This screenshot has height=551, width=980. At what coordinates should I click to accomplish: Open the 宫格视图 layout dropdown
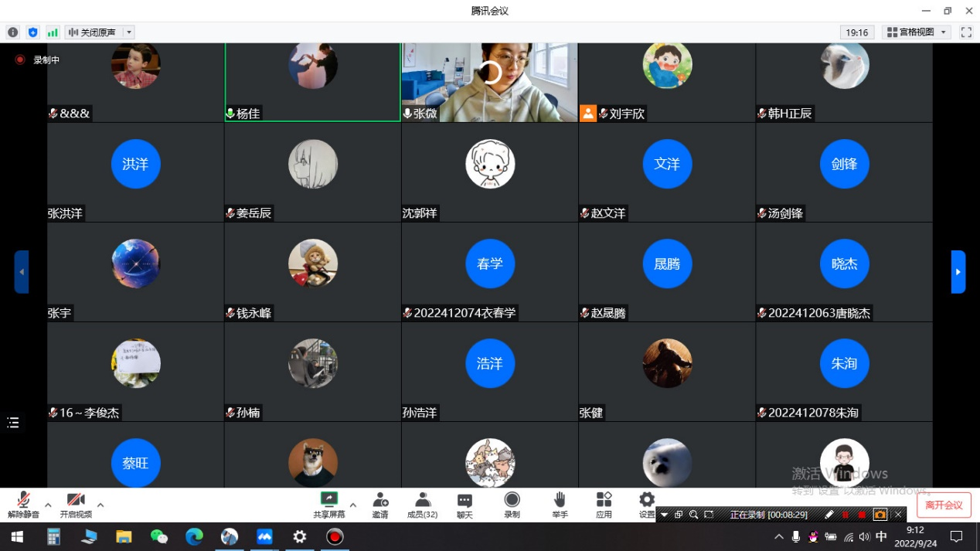pos(917,32)
